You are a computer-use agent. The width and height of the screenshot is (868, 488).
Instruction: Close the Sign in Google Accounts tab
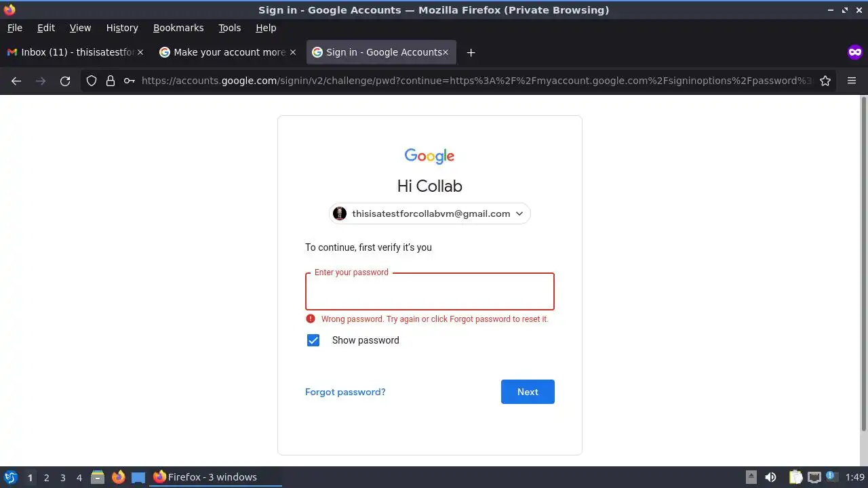(446, 52)
